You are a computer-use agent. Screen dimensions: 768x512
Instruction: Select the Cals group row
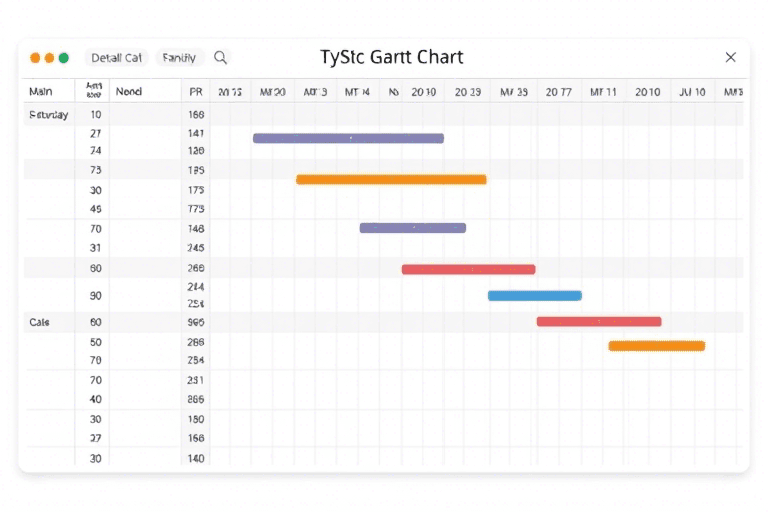[40, 322]
